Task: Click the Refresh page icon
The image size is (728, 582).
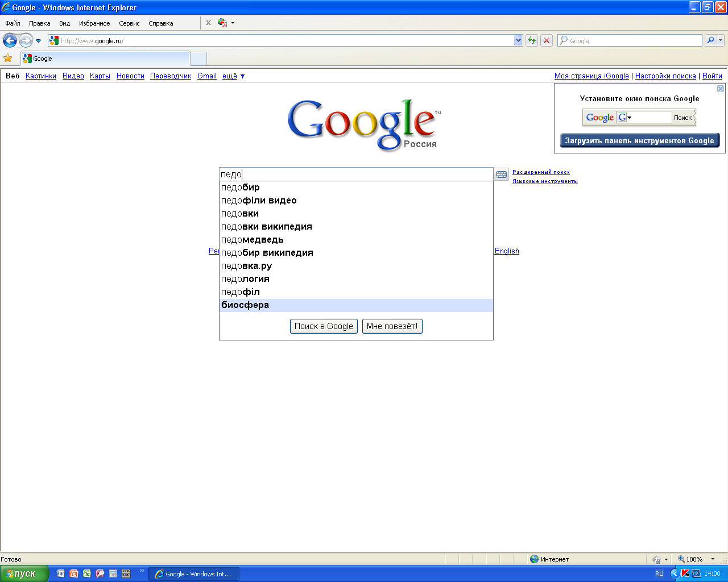Action: (x=532, y=40)
